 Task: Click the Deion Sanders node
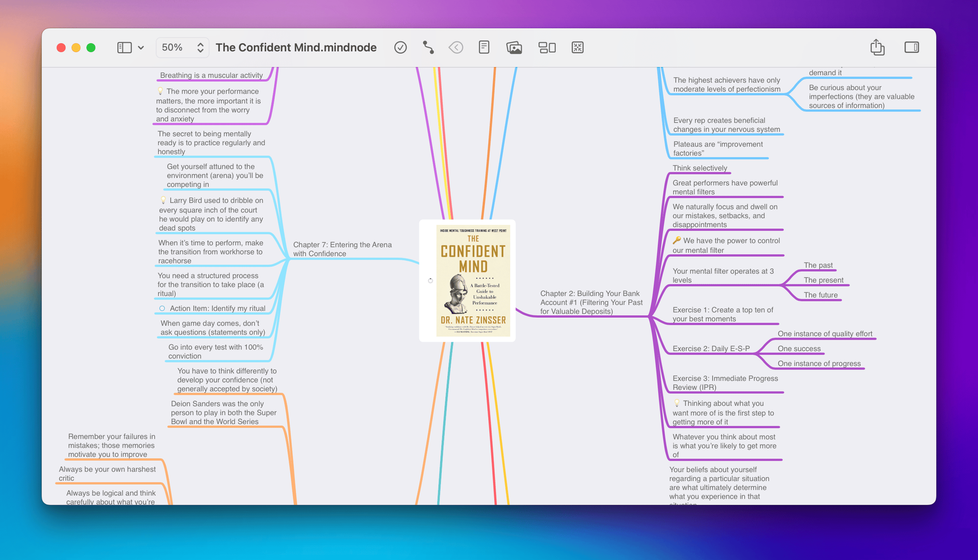(x=223, y=413)
